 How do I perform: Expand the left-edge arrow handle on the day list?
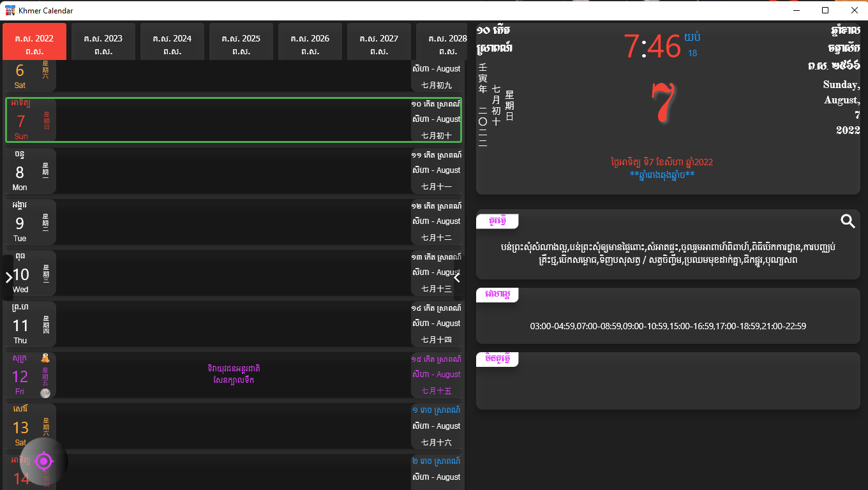[8, 278]
